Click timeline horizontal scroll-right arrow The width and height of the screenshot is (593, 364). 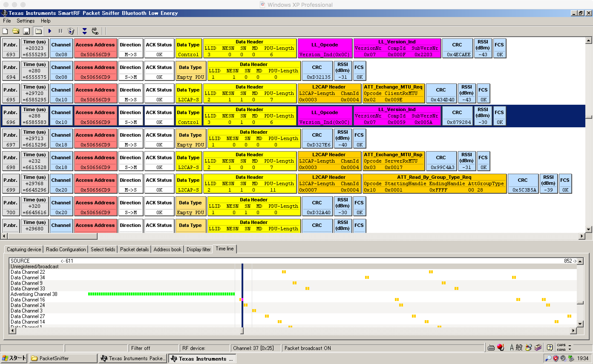[573, 331]
